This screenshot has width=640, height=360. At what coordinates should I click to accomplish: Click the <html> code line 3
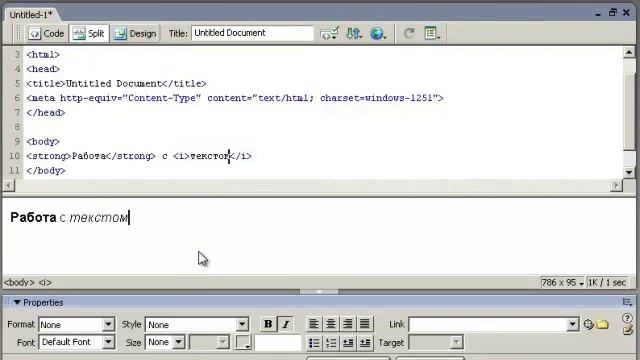click(43, 55)
